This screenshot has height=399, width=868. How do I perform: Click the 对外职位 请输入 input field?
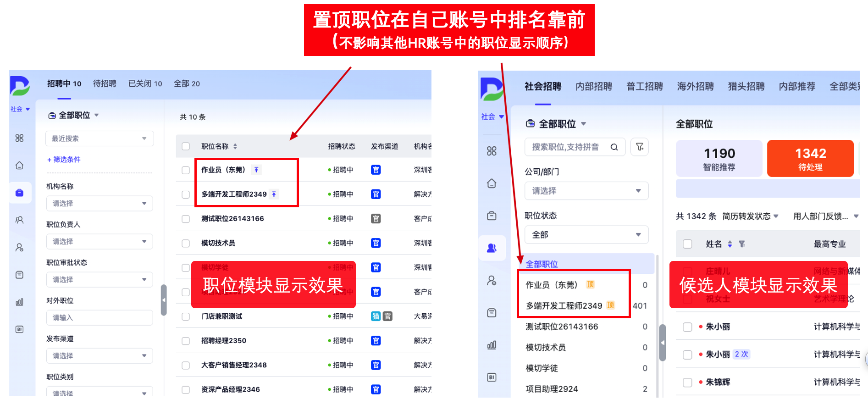pos(100,317)
